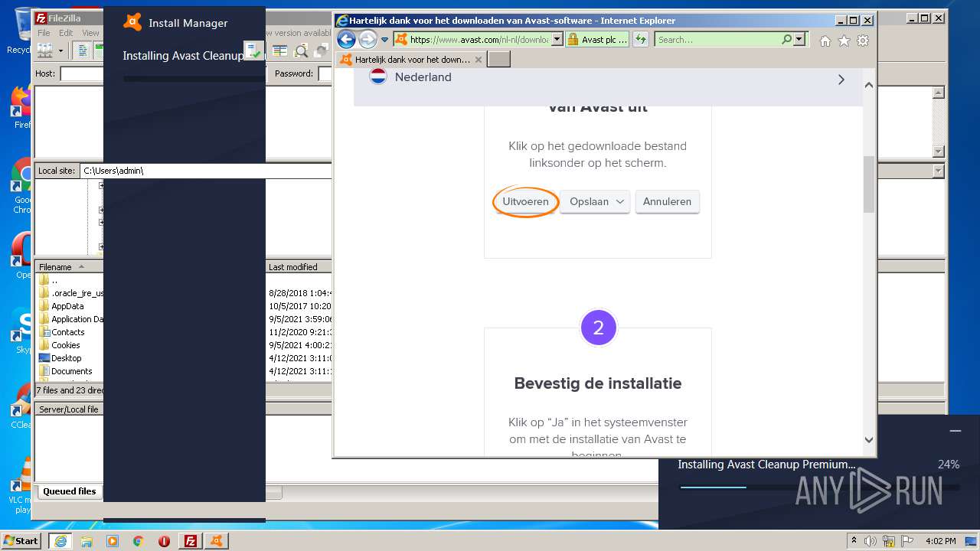This screenshot has height=551, width=980.
Task: Switch to Avast installer on taskbar
Action: coord(217,540)
